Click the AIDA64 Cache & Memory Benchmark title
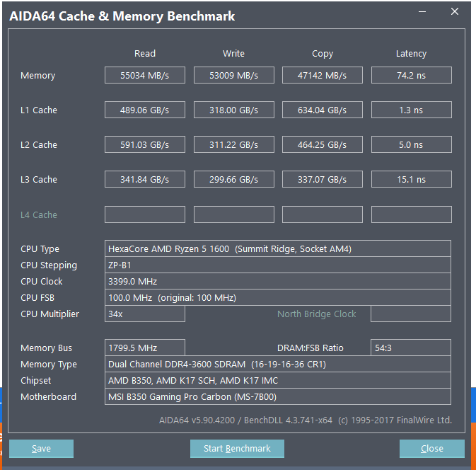This screenshot has height=470, width=476. tap(122, 16)
